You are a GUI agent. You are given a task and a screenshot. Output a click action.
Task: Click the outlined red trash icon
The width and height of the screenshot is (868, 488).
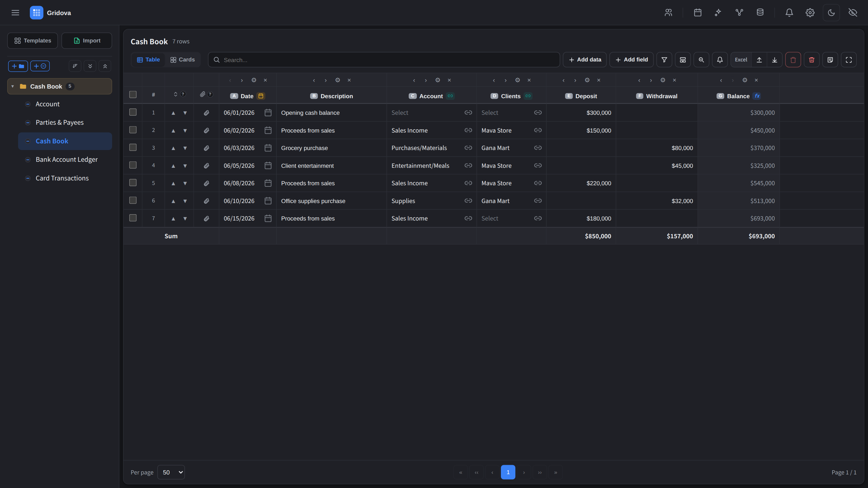tap(793, 60)
